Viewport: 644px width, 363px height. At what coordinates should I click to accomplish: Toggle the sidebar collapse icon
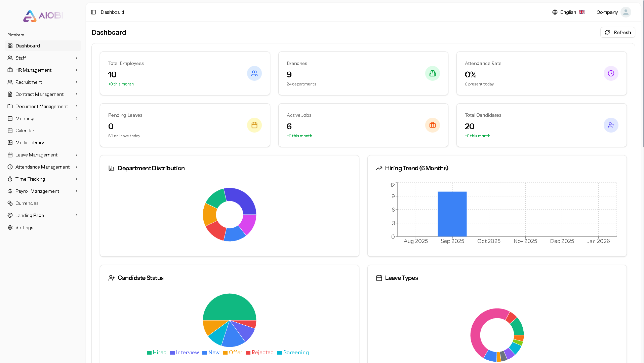(93, 12)
